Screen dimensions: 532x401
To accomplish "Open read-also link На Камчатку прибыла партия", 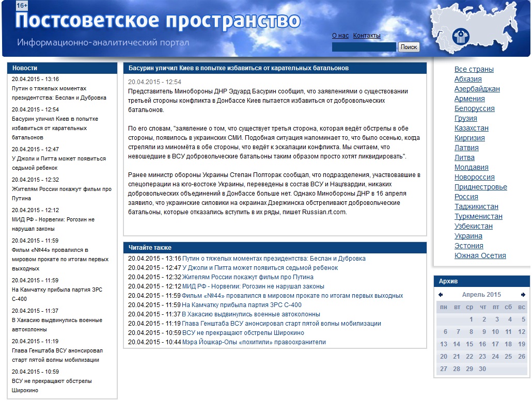I will coord(242,305).
